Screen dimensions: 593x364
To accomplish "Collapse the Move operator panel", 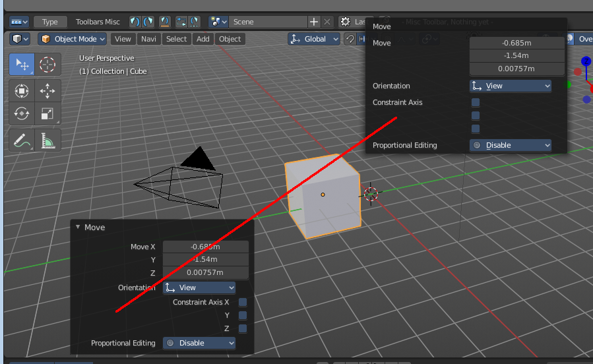I will tap(78, 227).
